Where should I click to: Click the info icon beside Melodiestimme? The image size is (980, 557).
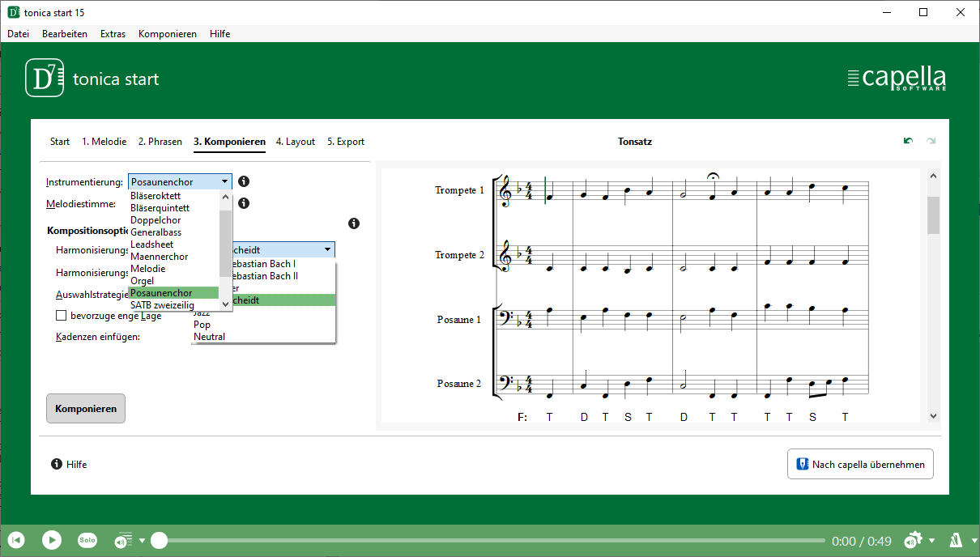point(244,204)
